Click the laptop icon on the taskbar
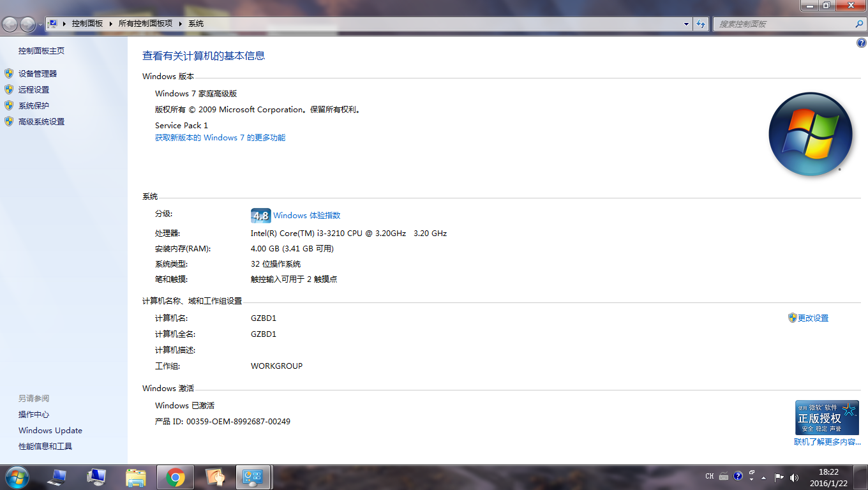 point(57,477)
